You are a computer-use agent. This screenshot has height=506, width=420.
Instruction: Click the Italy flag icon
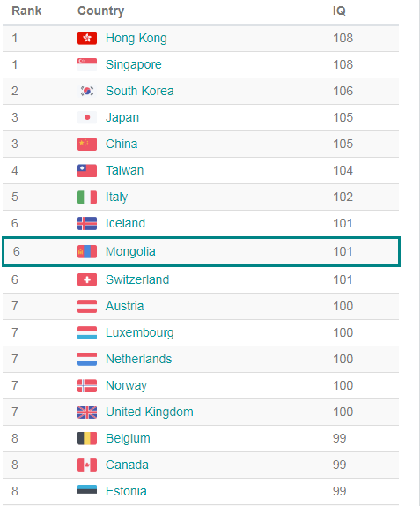pyautogui.click(x=87, y=197)
